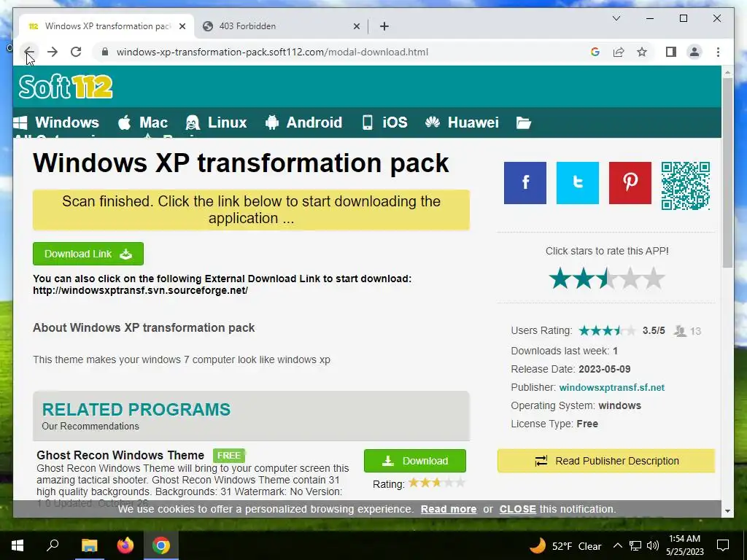Open the Windows category menu
The image size is (747, 560).
(56, 122)
